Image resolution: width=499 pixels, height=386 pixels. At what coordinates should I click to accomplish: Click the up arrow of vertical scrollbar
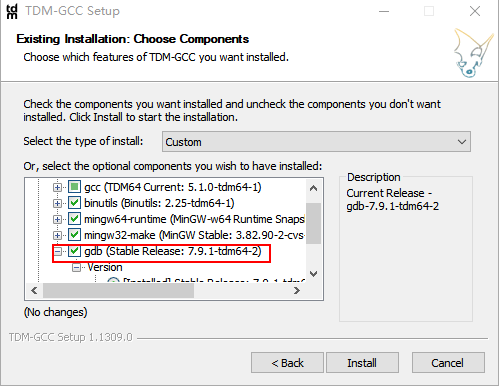pos(313,188)
